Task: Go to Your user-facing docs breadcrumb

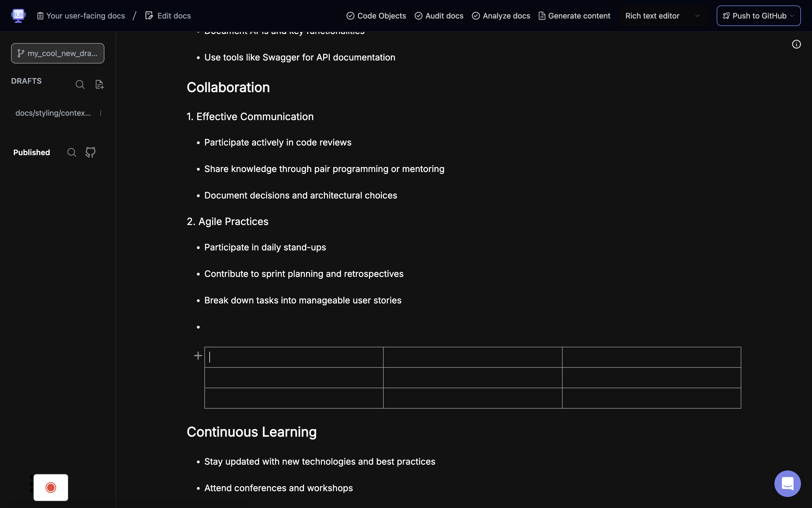Action: click(x=81, y=16)
